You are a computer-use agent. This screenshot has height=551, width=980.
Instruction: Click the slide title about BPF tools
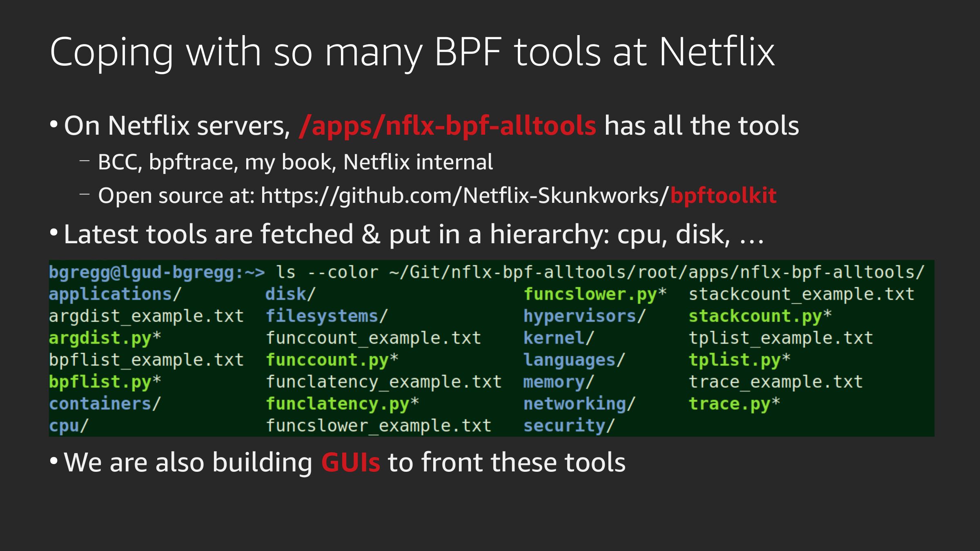(x=412, y=52)
